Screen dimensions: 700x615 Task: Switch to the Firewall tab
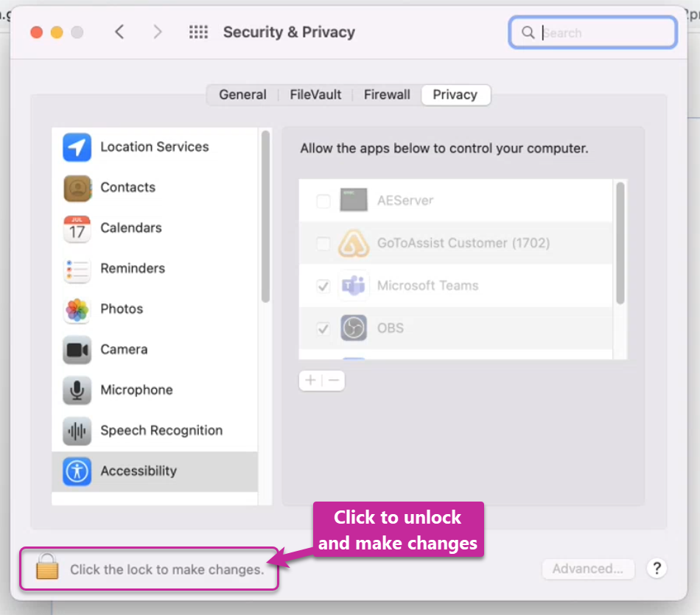tap(387, 94)
